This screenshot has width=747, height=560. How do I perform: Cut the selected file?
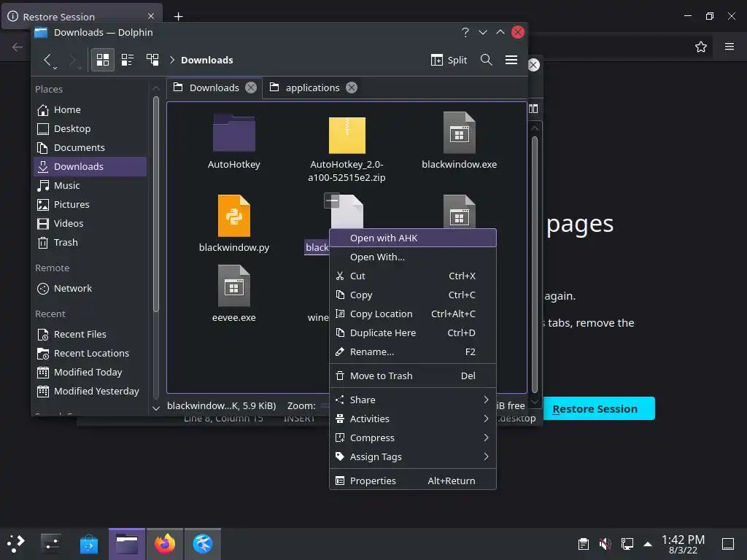(x=413, y=276)
